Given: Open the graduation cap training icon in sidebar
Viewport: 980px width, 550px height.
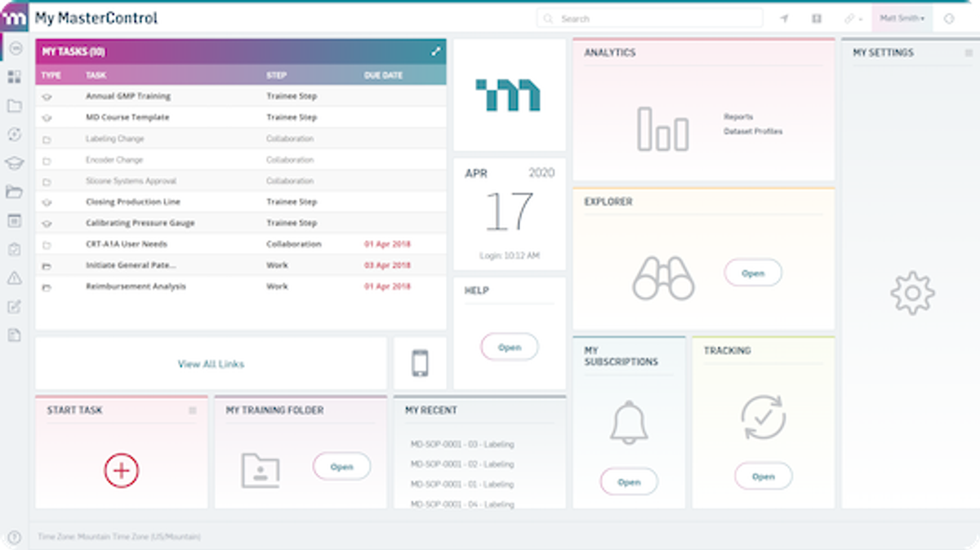Looking at the screenshot, I should 14,163.
